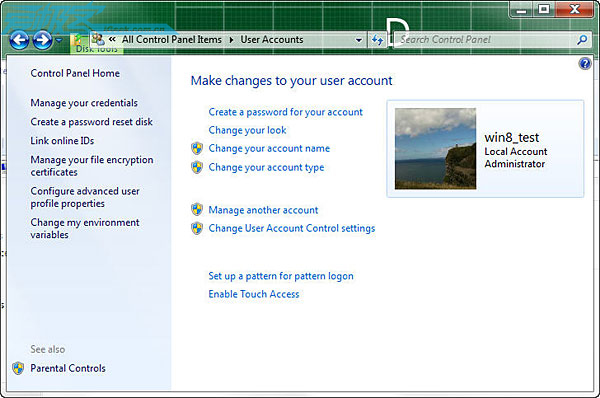The height and width of the screenshot is (398, 600).
Task: Open Link online IDs
Action: (x=62, y=141)
